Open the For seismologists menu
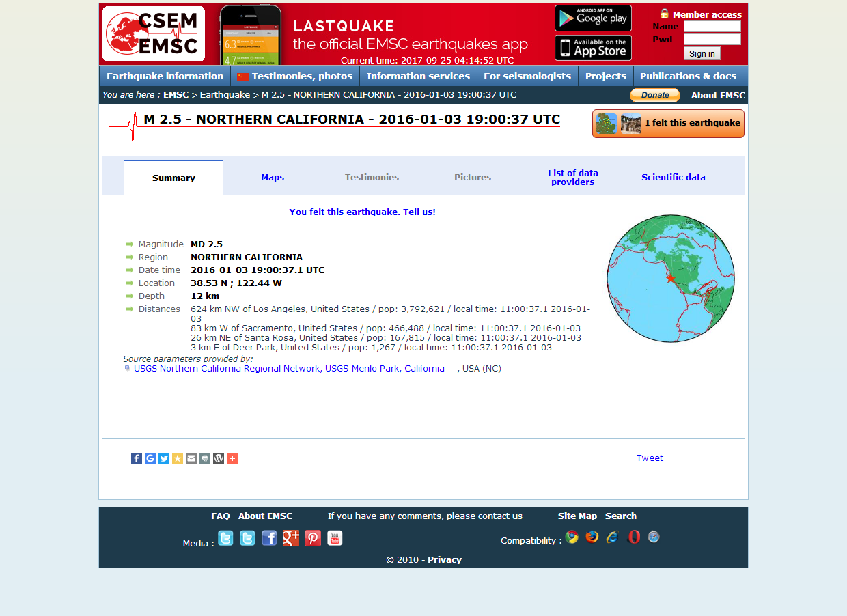Screen dimensions: 847x616 tap(527, 76)
